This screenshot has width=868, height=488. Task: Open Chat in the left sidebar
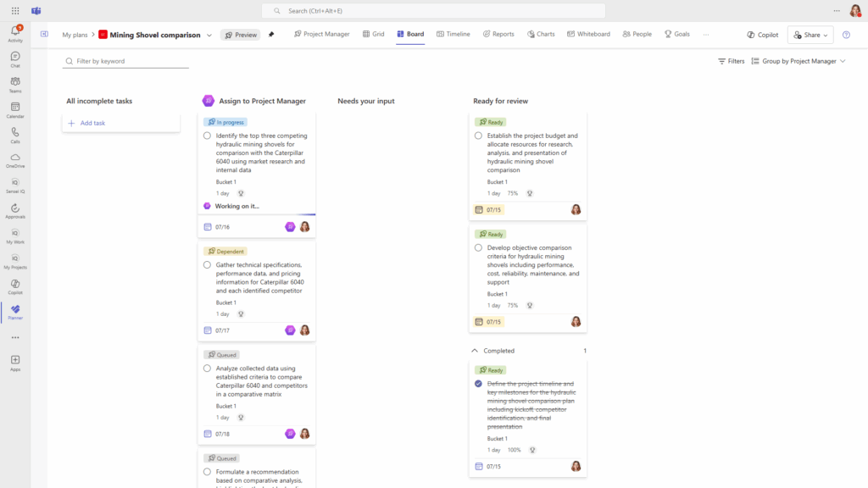coord(15,59)
